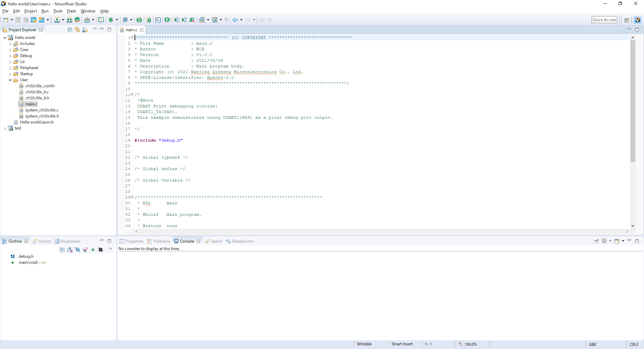Click the green ld linker file icon

139,20
